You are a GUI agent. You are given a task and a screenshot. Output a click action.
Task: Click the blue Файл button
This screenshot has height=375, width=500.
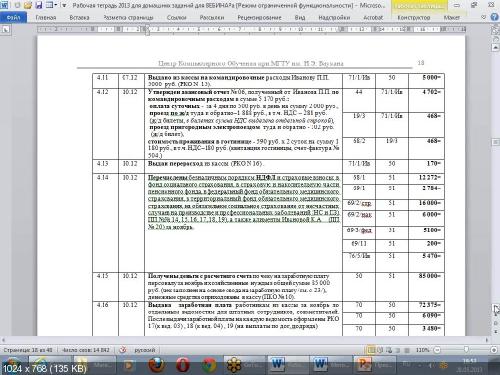(x=13, y=17)
